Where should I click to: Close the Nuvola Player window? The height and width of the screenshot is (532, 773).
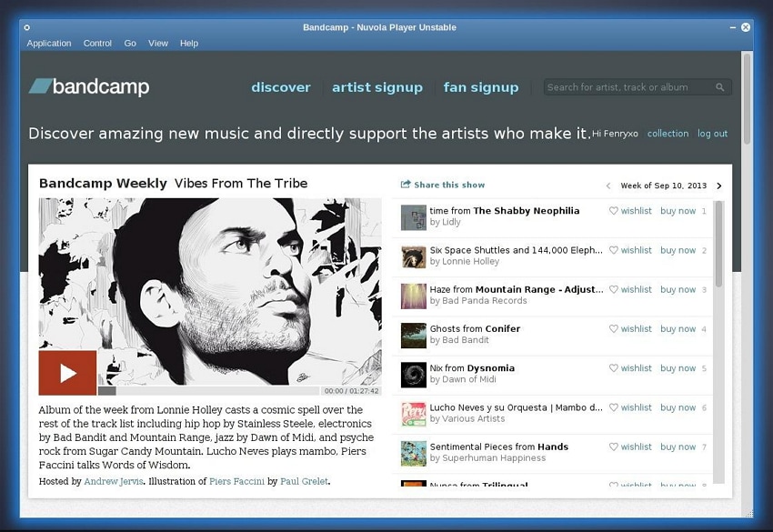point(746,27)
